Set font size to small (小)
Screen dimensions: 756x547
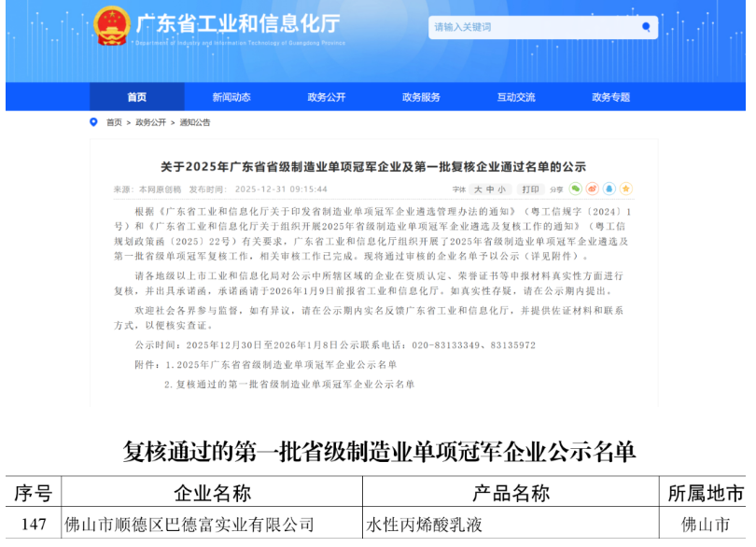(x=501, y=189)
